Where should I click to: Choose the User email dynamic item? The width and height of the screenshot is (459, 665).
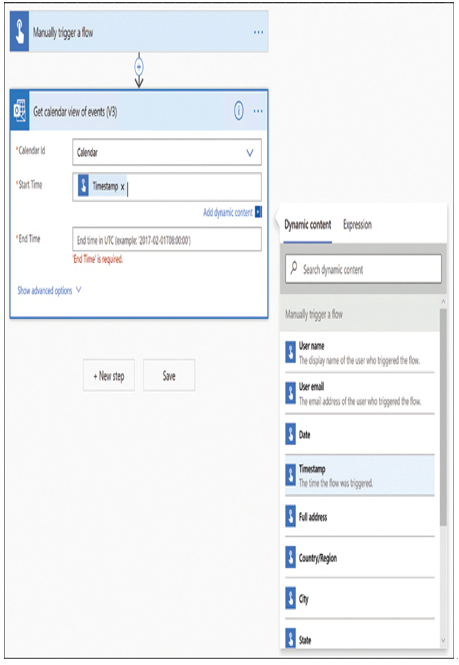tap(360, 394)
